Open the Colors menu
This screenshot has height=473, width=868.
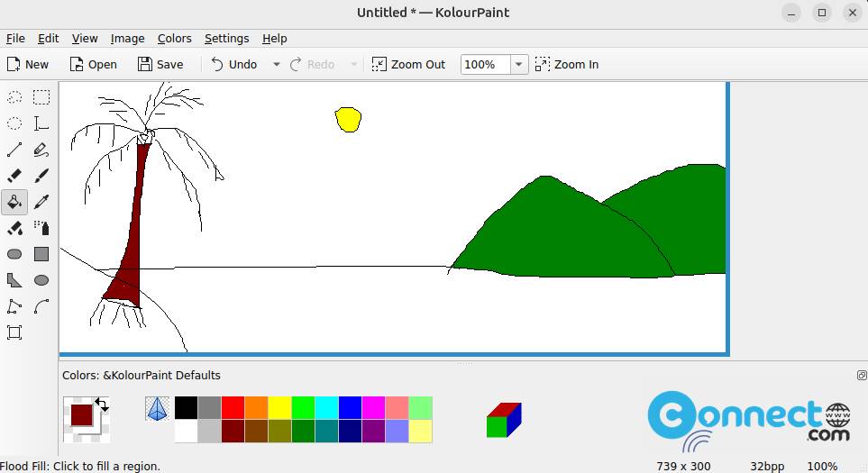[x=174, y=38]
